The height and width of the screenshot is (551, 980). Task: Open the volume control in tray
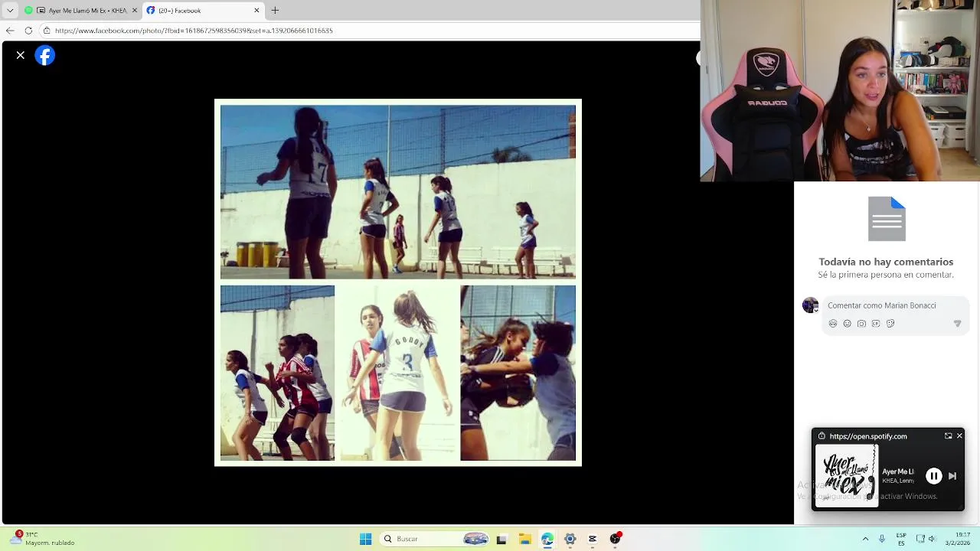933,539
